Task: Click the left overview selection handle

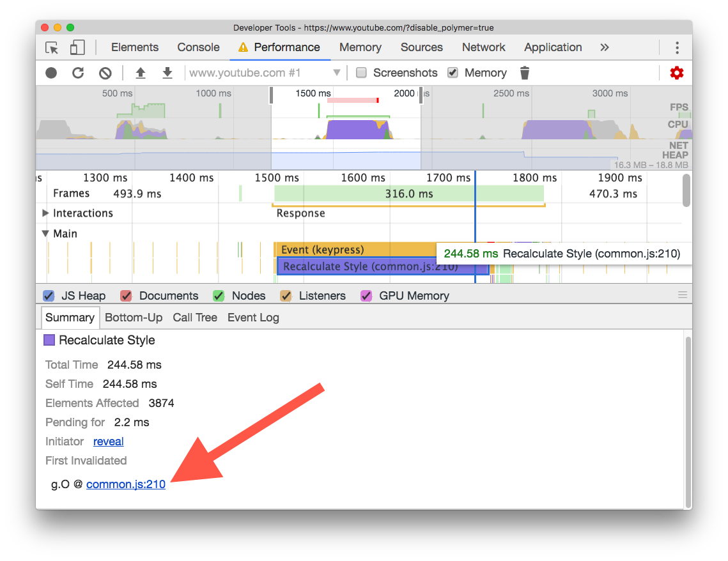Action: 271,95
